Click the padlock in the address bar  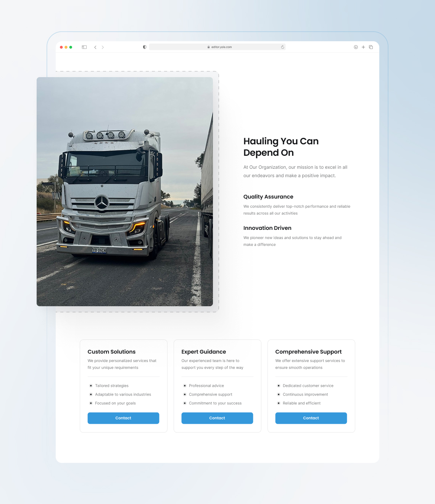tap(209, 47)
